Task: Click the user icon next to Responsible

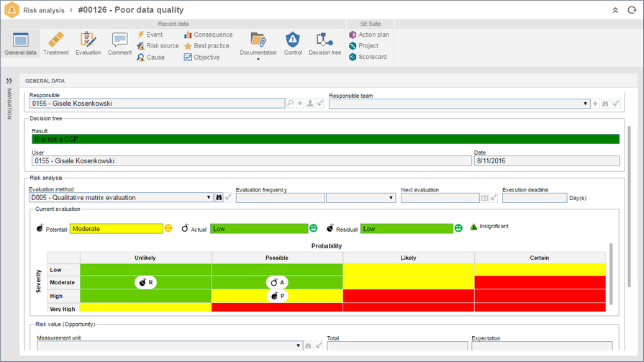Action: point(310,103)
